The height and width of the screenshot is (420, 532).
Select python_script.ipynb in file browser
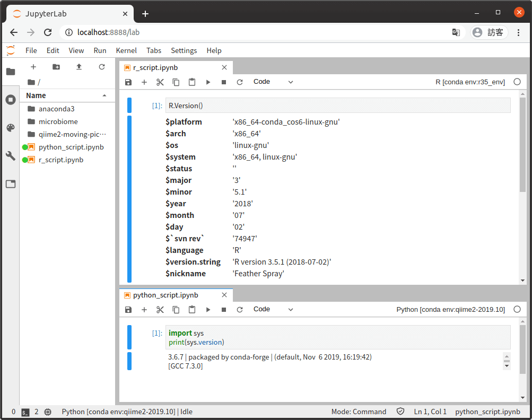click(67, 147)
